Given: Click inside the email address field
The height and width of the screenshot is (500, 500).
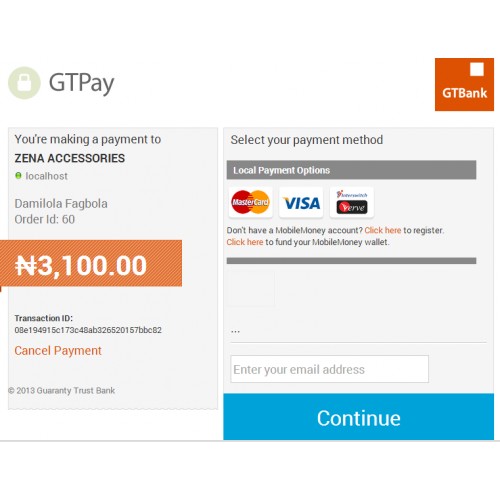Looking at the screenshot, I should click(329, 369).
